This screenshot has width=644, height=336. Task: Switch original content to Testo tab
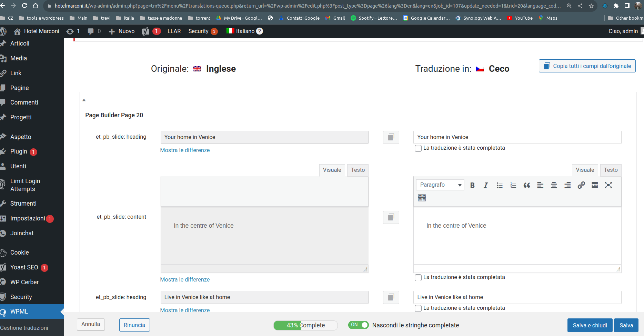coord(358,170)
